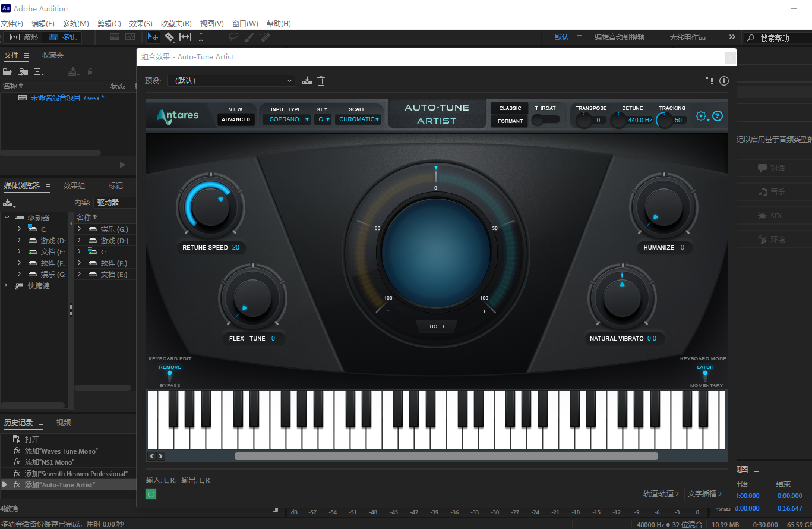Screen dimensions: 812x529
Task: Open the effect routing diagram icon
Action: 709,81
